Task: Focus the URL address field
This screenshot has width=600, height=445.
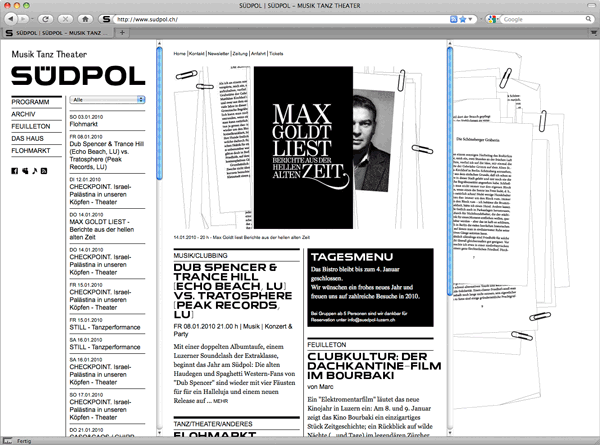Action: pyautogui.click(x=281, y=19)
